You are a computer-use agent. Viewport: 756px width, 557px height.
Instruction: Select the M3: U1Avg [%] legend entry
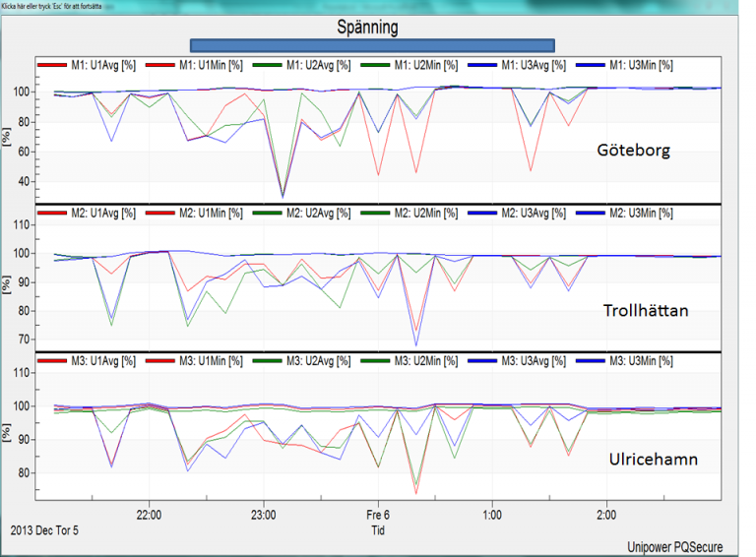click(x=87, y=361)
